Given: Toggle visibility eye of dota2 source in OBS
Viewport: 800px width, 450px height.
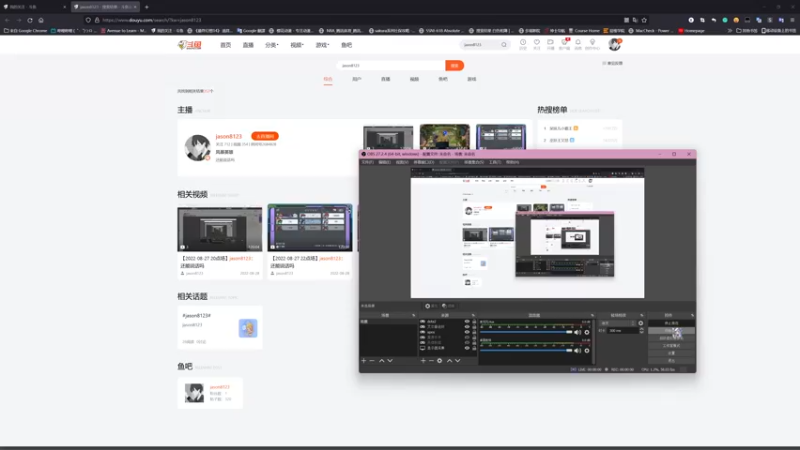Looking at the screenshot, I should [467, 321].
